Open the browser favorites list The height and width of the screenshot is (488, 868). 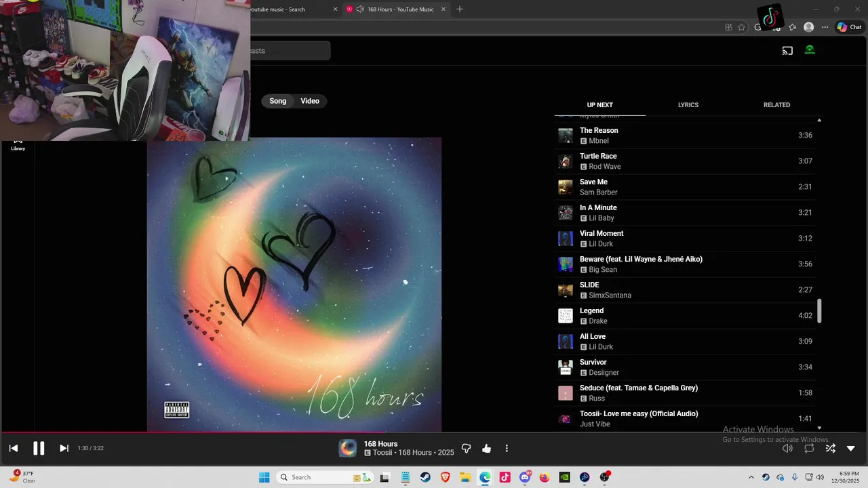coord(792,27)
